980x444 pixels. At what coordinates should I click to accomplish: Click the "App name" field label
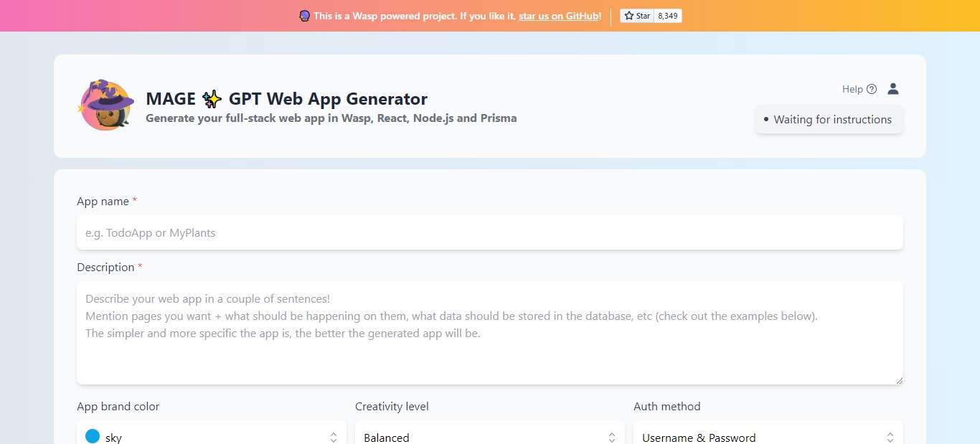coord(103,202)
